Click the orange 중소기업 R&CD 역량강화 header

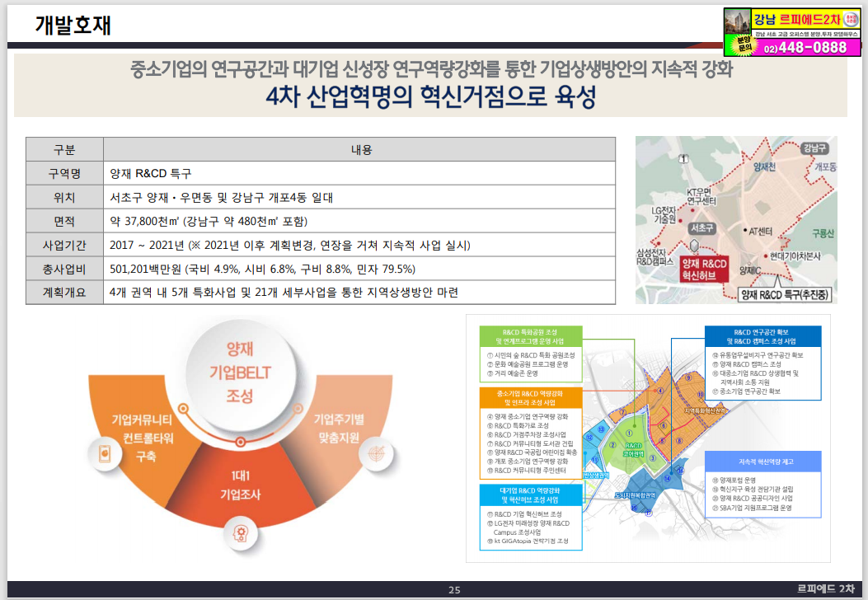click(x=530, y=398)
